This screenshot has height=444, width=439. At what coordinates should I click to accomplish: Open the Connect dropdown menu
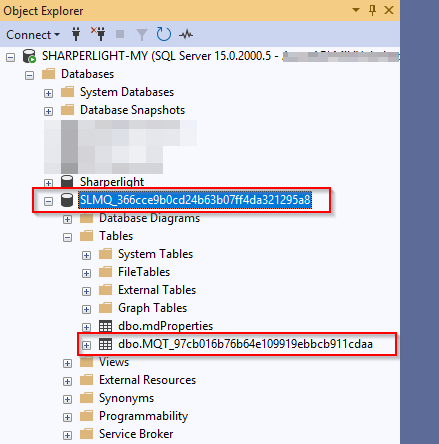click(33, 35)
